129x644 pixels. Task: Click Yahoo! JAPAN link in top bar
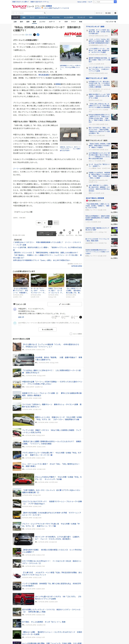(x=82, y=2)
